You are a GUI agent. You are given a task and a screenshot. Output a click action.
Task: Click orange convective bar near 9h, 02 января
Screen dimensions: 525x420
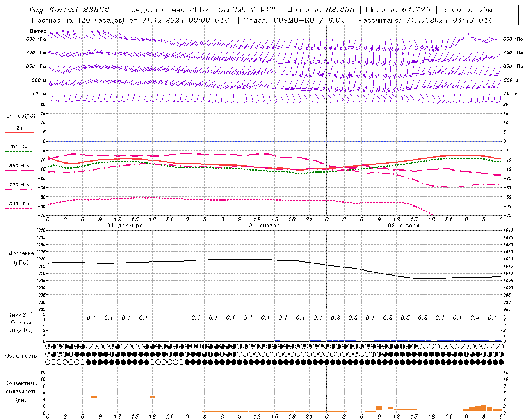point(379,408)
